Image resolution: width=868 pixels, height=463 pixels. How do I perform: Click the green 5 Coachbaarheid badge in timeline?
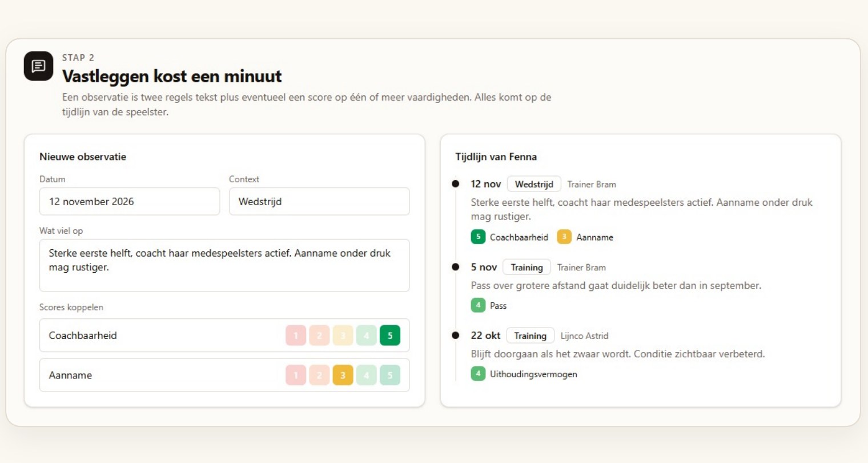[478, 237]
